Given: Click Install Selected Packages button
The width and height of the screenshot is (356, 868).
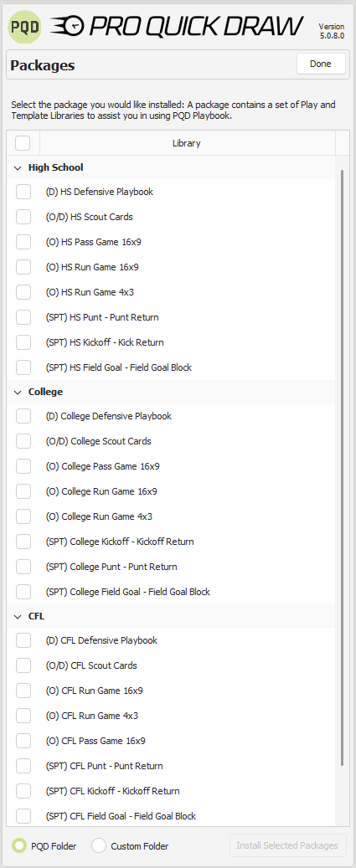Looking at the screenshot, I should [x=287, y=845].
